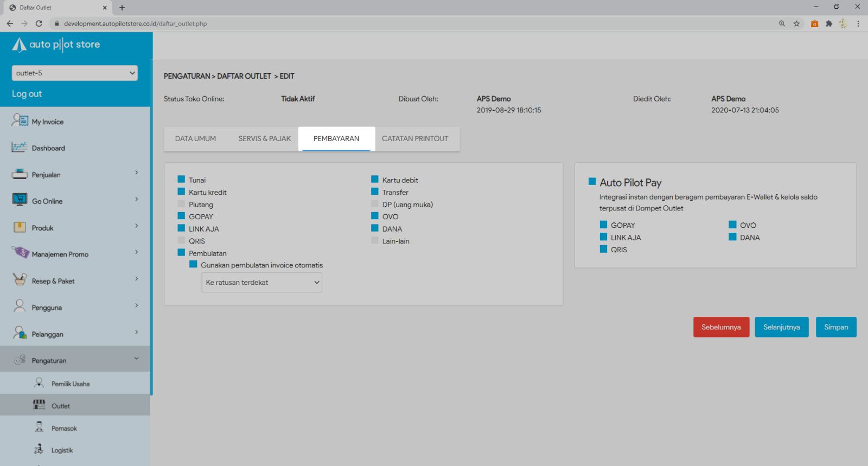The image size is (868, 466).
Task: Click the Resep & Paket basket icon
Action: pyautogui.click(x=20, y=280)
